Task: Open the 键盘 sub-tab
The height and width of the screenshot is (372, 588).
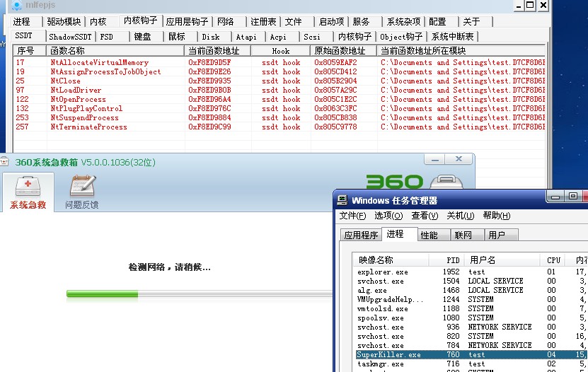Action: pyautogui.click(x=142, y=37)
